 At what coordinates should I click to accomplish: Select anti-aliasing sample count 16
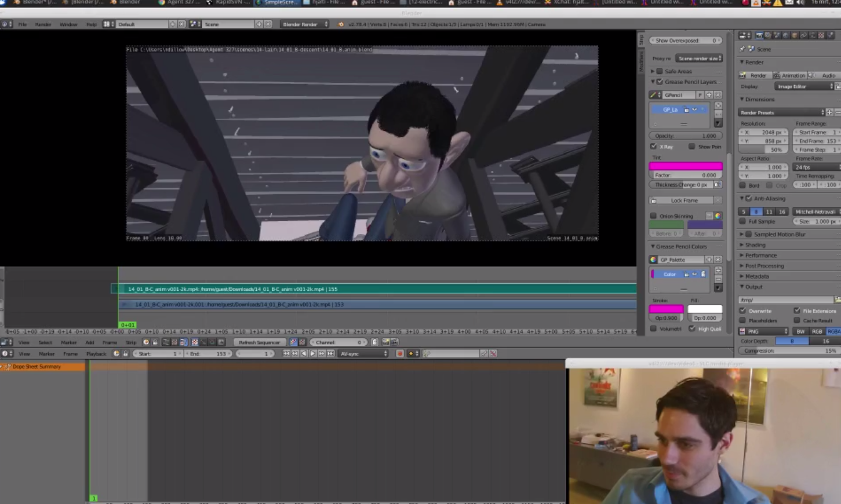click(781, 212)
